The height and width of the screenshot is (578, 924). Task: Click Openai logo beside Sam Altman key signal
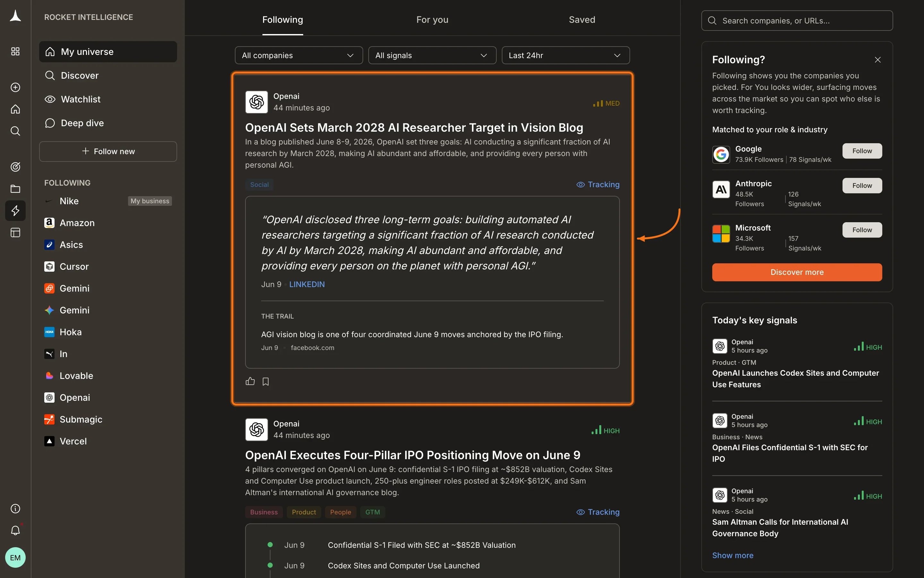tap(720, 495)
